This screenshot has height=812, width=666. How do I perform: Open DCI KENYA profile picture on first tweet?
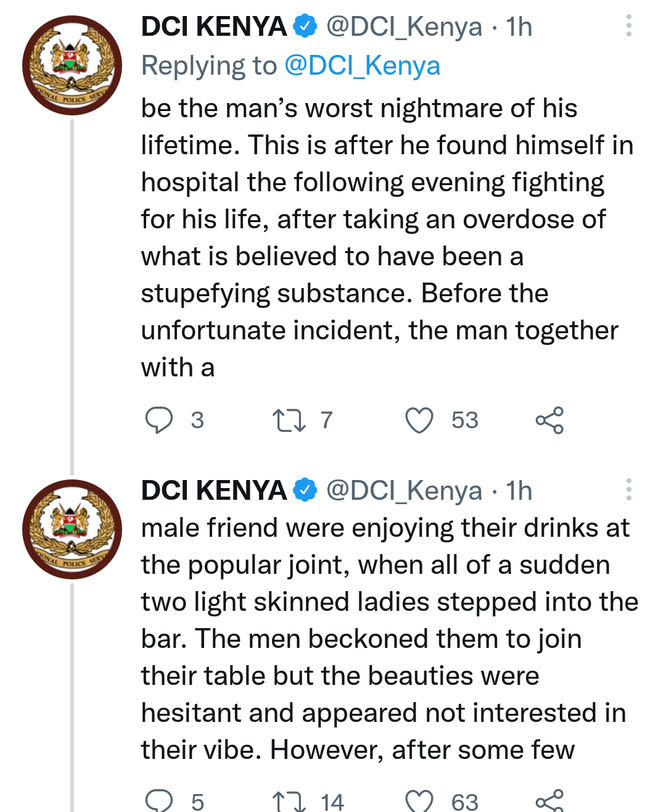72,65
